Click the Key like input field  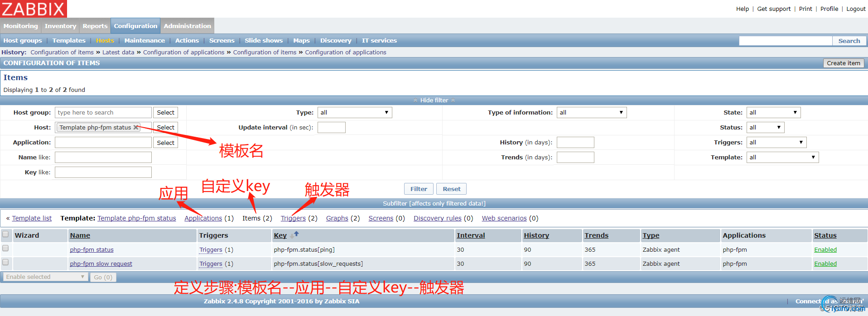click(x=103, y=172)
